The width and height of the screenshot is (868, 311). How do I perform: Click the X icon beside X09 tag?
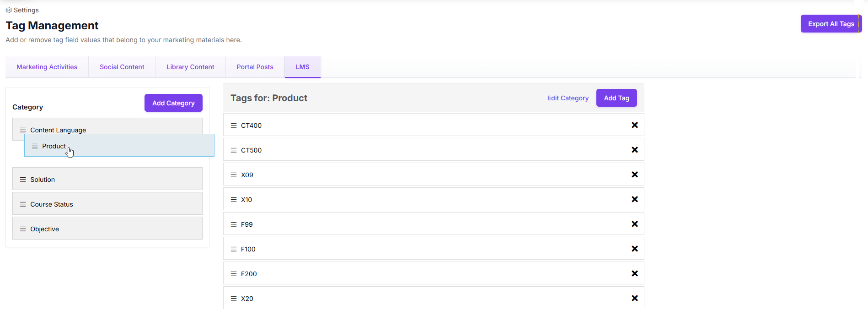634,175
